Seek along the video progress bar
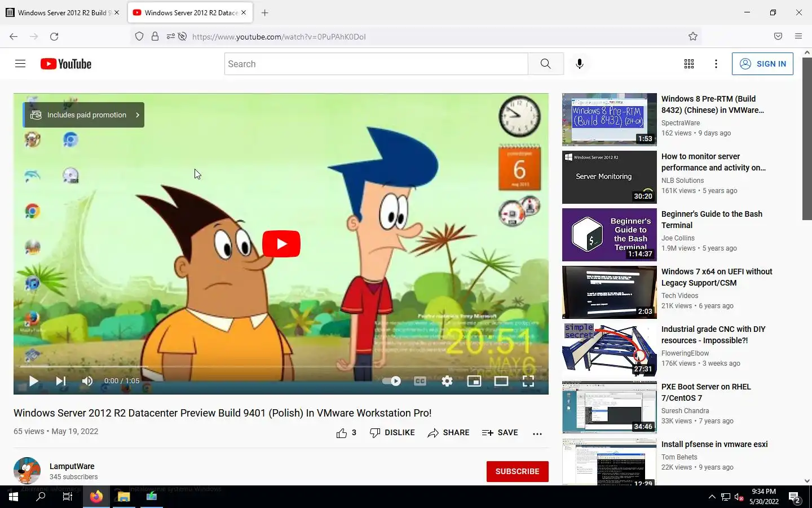 [281, 366]
